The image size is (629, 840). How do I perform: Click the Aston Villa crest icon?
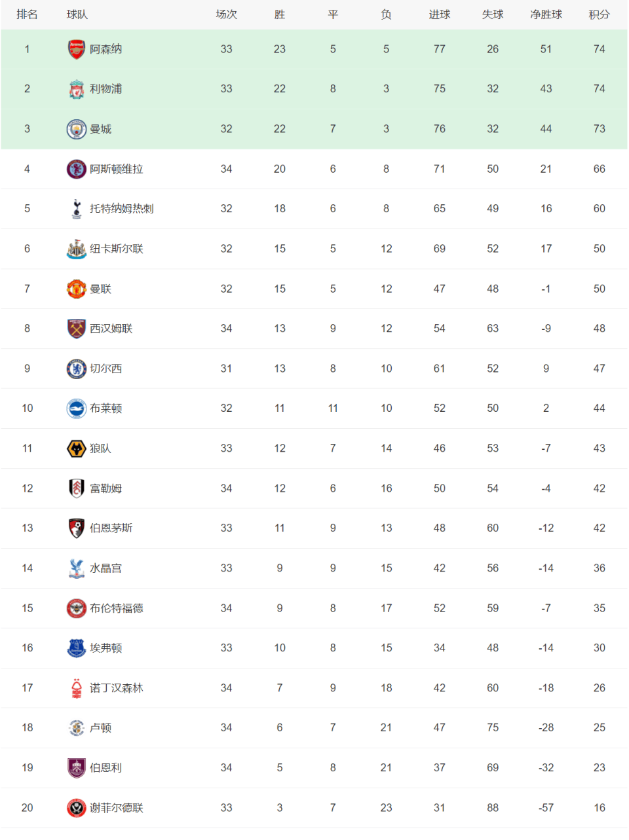click(x=77, y=169)
